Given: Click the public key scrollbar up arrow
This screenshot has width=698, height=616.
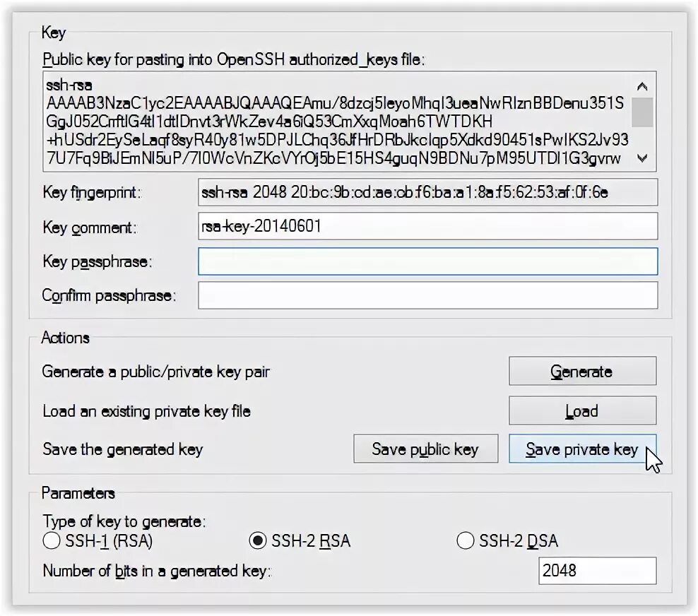Looking at the screenshot, I should point(642,86).
